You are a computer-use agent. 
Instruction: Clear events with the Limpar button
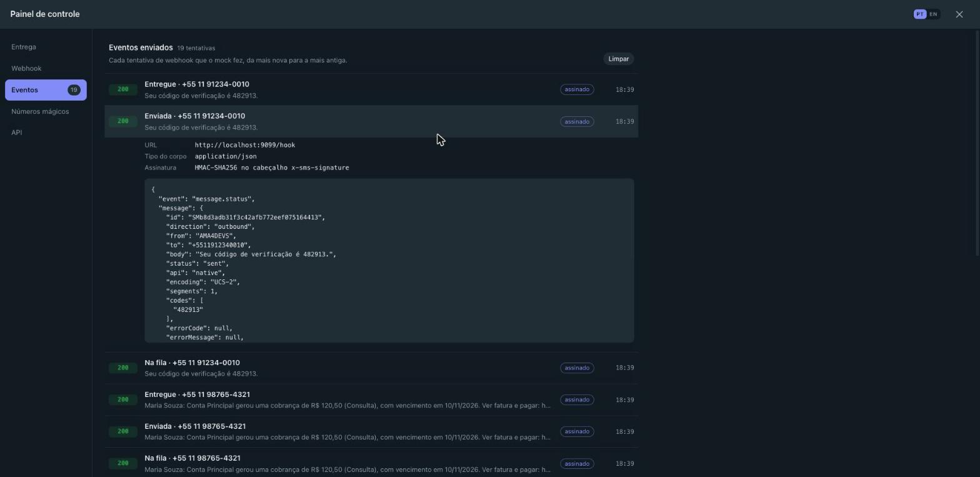click(x=618, y=59)
